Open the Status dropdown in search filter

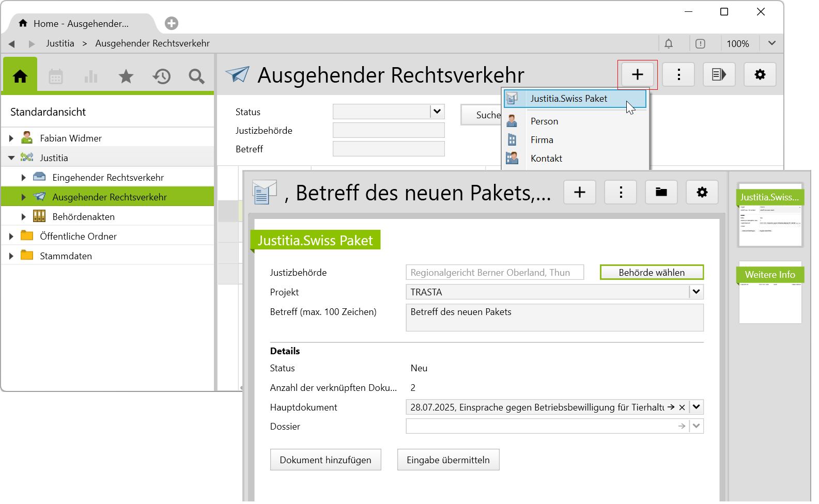(x=437, y=112)
